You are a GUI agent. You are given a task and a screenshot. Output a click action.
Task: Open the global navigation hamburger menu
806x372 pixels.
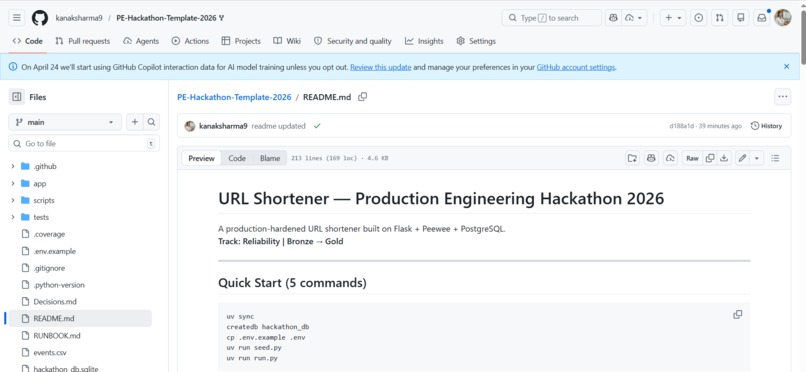[x=16, y=18]
